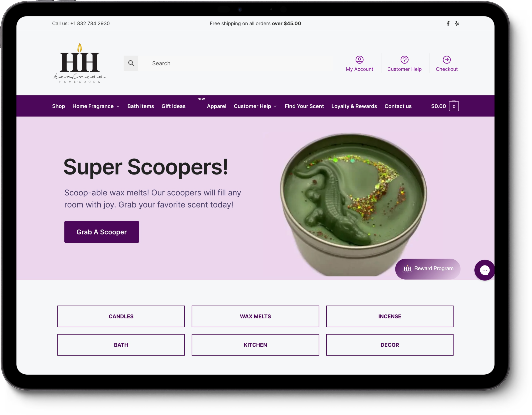Screen dimensions: 532x415
Task: Go to Checkout arrow icon
Action: tap(447, 60)
